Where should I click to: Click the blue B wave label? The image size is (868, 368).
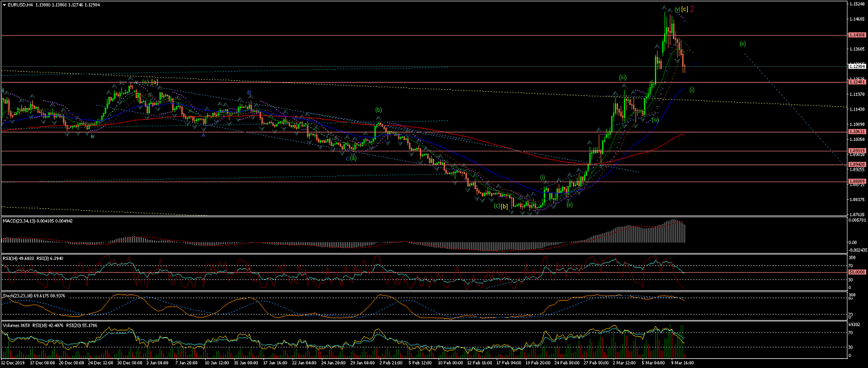click(248, 93)
